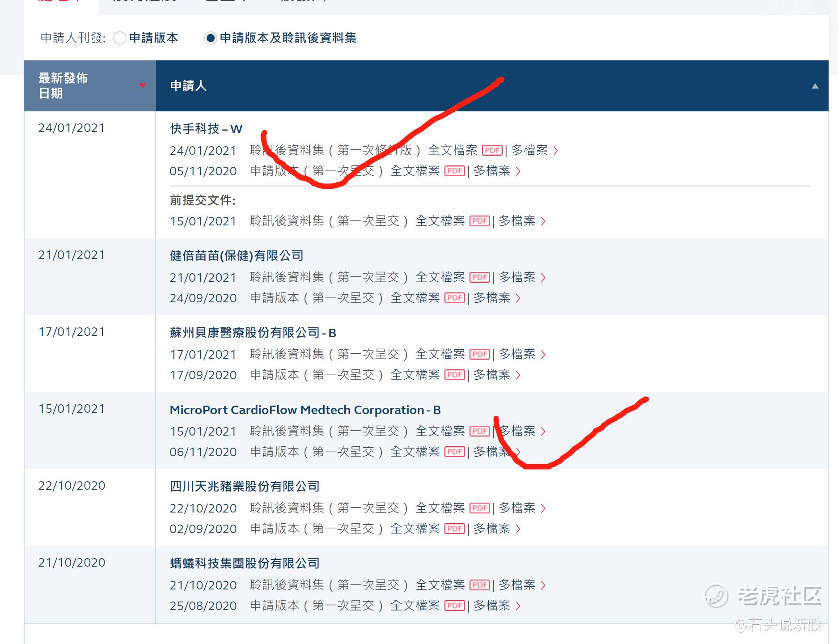838x644 pixels.
Task: Open 多檔案 for 四川天兆豬業 22/10/2020 filing
Action: [522, 508]
